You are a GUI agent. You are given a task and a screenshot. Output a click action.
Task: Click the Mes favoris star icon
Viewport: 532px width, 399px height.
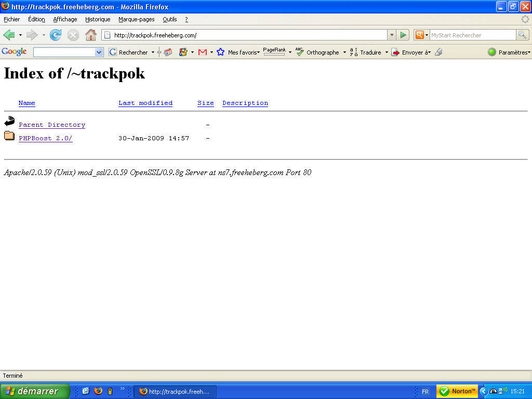click(221, 52)
